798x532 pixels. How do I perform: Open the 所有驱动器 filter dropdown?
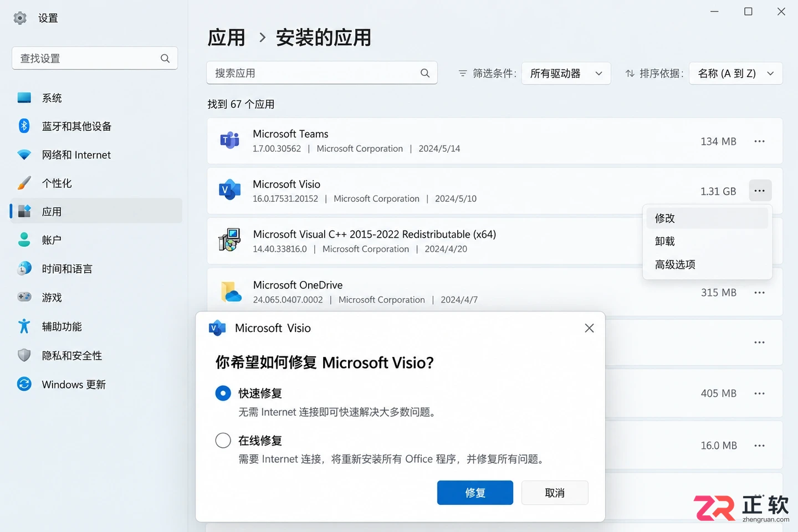pyautogui.click(x=566, y=73)
